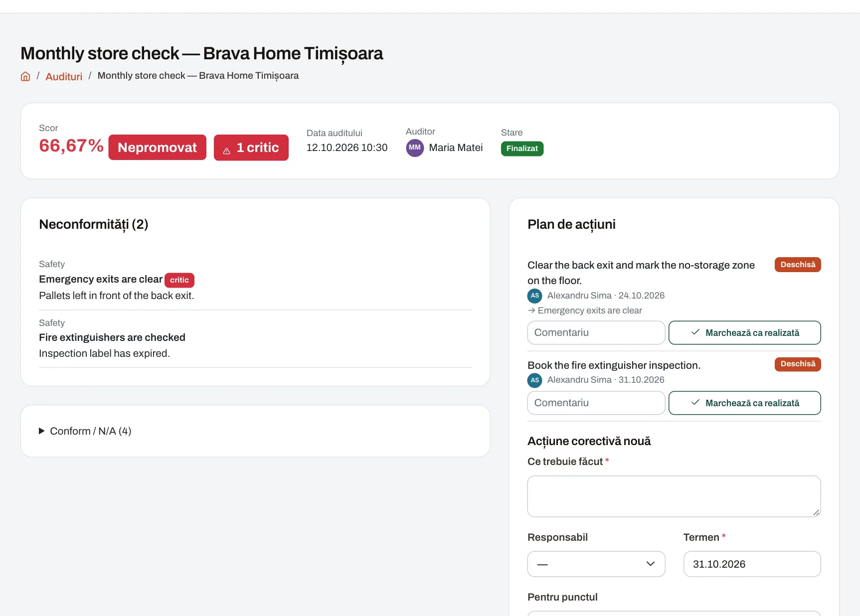860x616 pixels.
Task: Click the '1 critic' badge text
Action: point(258,148)
